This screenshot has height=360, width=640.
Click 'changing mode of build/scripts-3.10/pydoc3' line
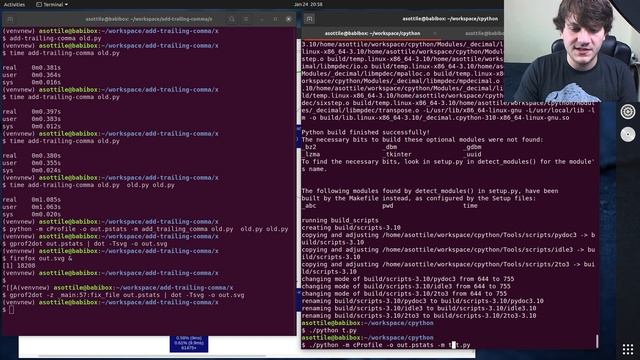[408, 279]
